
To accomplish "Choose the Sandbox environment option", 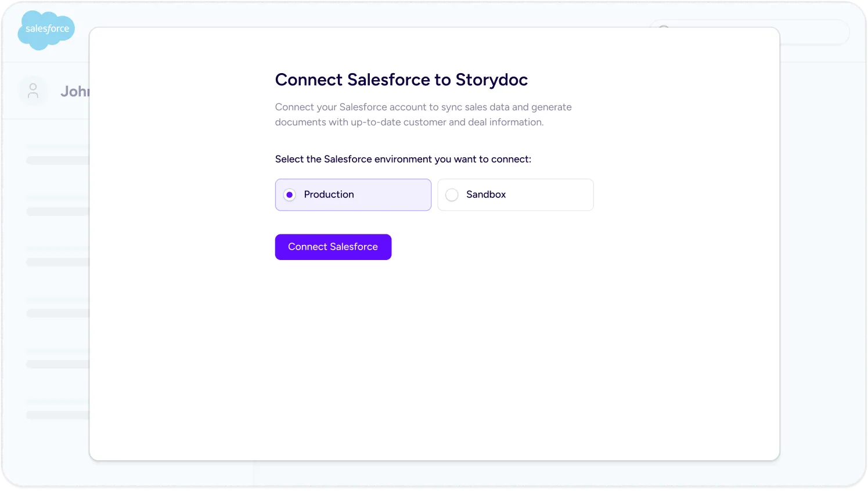I will click(x=515, y=194).
